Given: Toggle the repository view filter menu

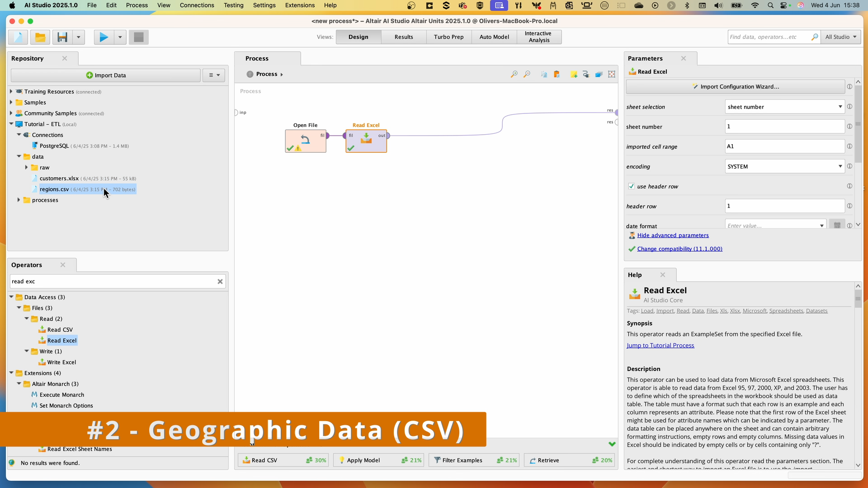Looking at the screenshot, I should [x=213, y=75].
